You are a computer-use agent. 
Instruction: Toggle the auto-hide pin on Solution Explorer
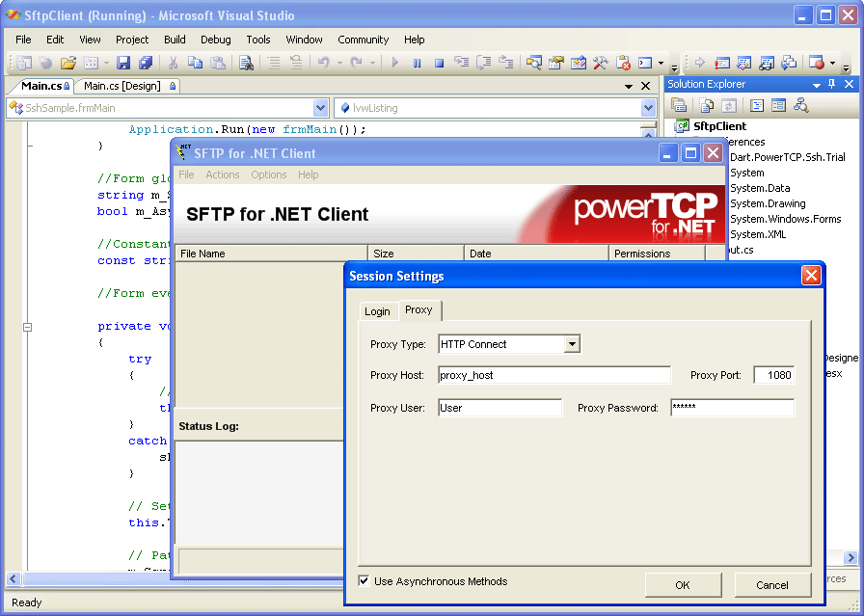click(832, 84)
